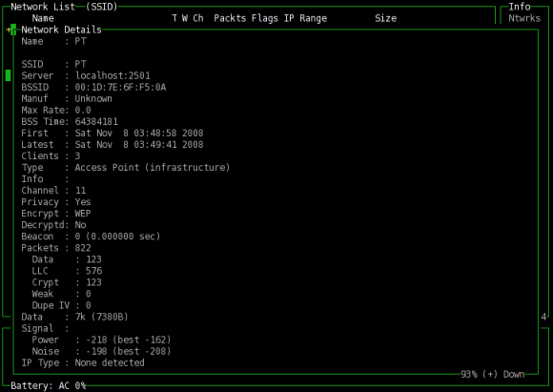Select the Network List (SSID) title
Viewport: 553px width, 392px height.
point(64,7)
